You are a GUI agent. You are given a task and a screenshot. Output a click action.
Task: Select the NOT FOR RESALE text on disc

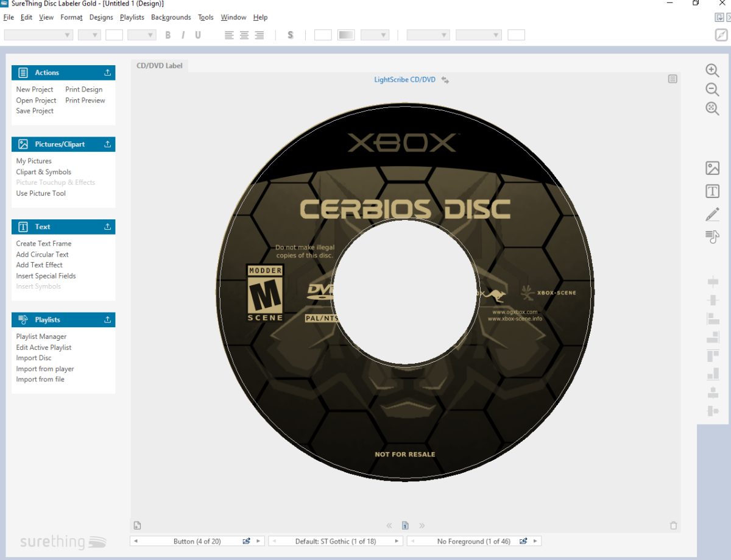point(405,455)
